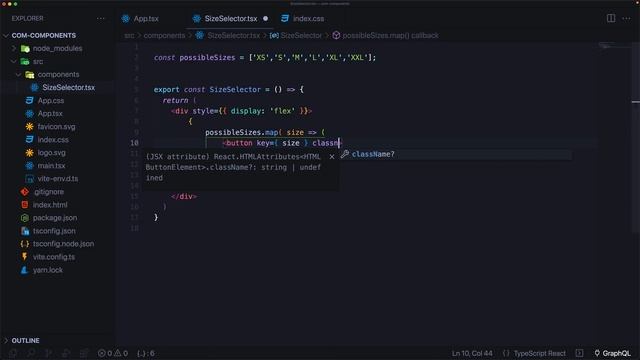
Task: Click the favicon.svg file icon
Action: tap(29, 127)
